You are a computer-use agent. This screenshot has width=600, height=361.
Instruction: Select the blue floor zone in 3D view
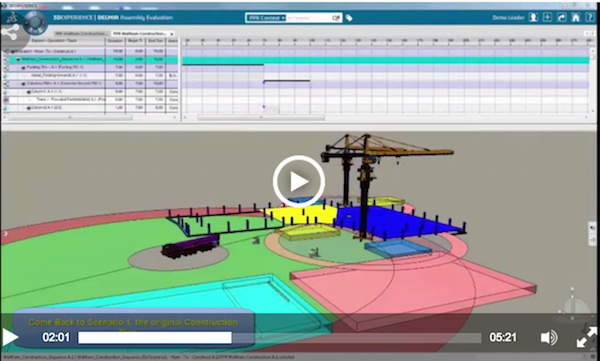398,221
